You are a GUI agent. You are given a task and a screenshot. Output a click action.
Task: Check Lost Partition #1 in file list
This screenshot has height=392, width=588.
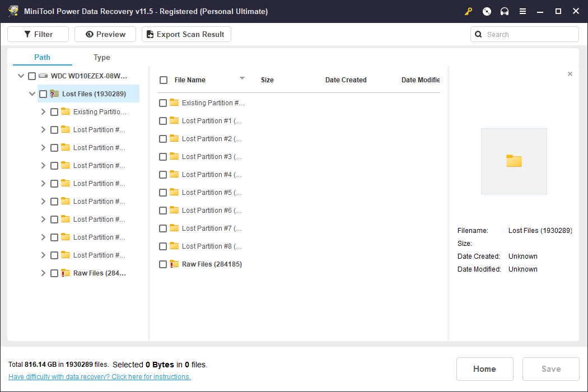[163, 121]
